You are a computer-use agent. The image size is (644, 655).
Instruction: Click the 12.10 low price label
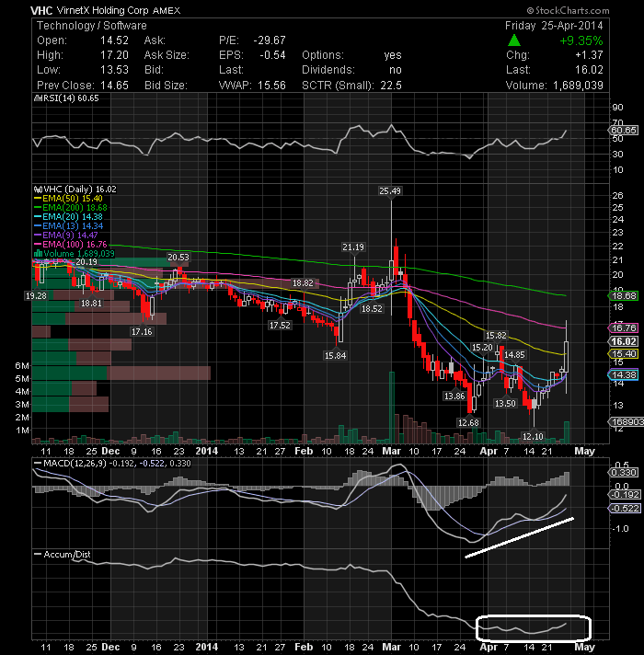tap(533, 437)
